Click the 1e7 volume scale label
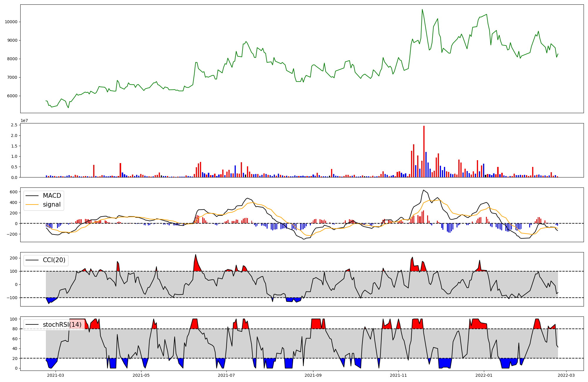Image resolution: width=588 pixels, height=382 pixels. pos(24,120)
